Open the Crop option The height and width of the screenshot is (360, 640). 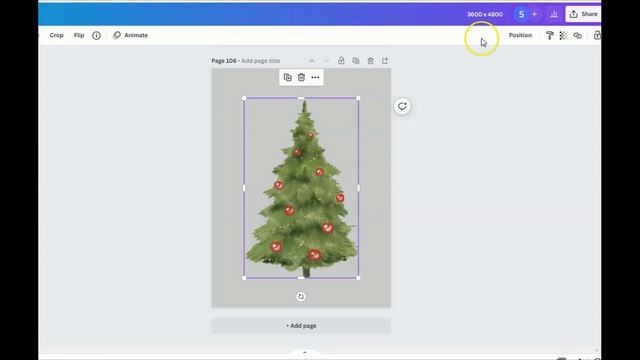(x=56, y=36)
